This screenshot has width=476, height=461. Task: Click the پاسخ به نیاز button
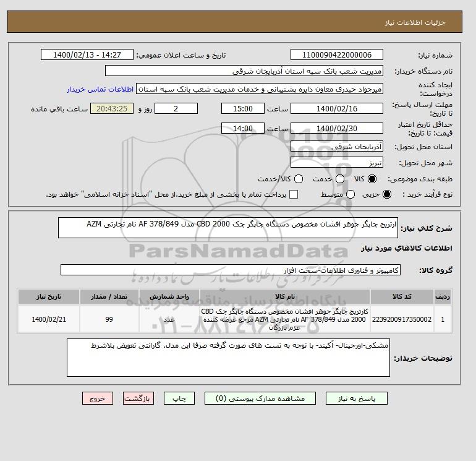[357, 399]
